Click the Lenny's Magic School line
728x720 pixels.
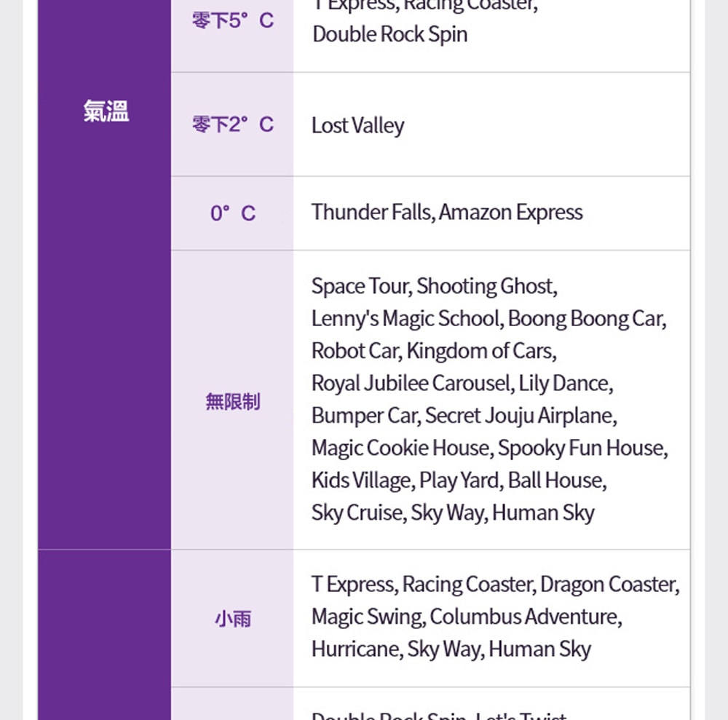(x=488, y=319)
